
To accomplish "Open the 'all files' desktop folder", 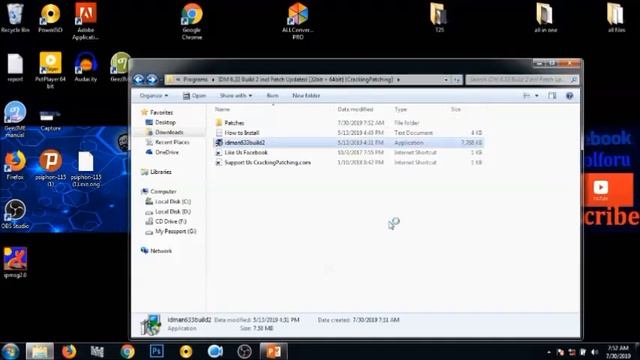I will pyautogui.click(x=616, y=18).
